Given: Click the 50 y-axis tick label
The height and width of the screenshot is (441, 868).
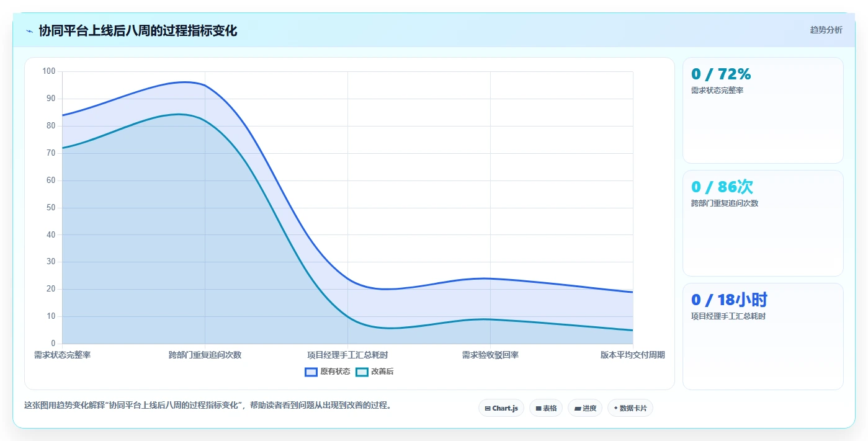Looking at the screenshot, I should 51,207.
